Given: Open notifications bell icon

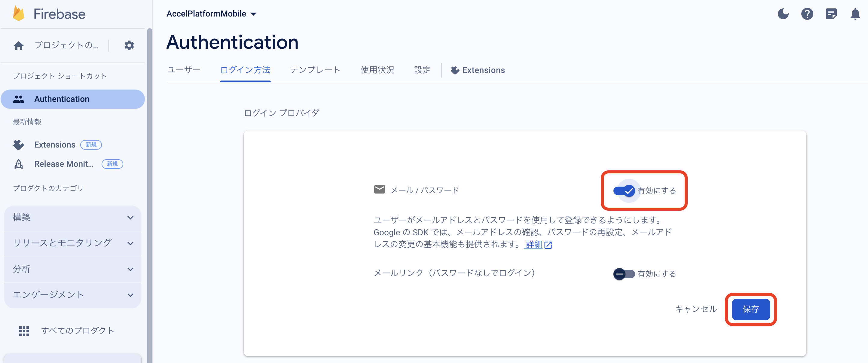Looking at the screenshot, I should click(x=855, y=14).
